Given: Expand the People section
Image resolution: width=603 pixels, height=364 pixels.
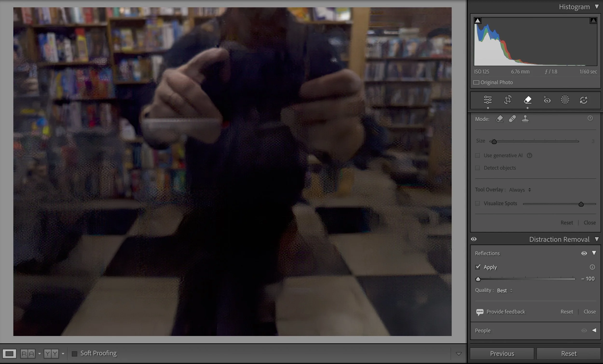Looking at the screenshot, I should point(594,330).
